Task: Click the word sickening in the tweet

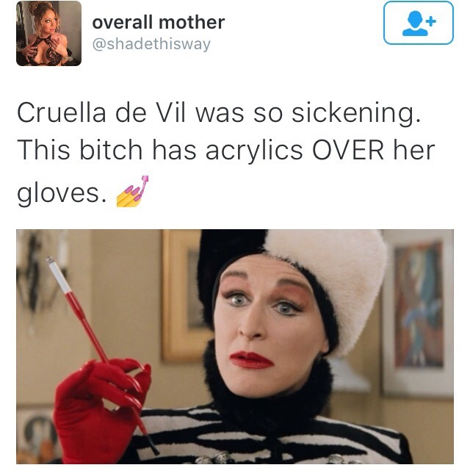Action: [x=356, y=115]
